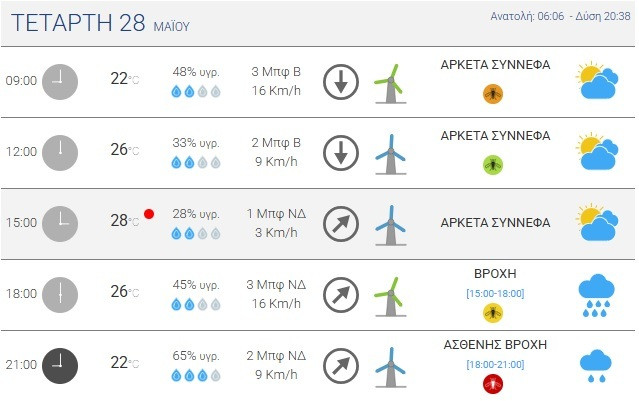
Task: Click the red mosquito badge at 21:00
Action: pyautogui.click(x=493, y=383)
